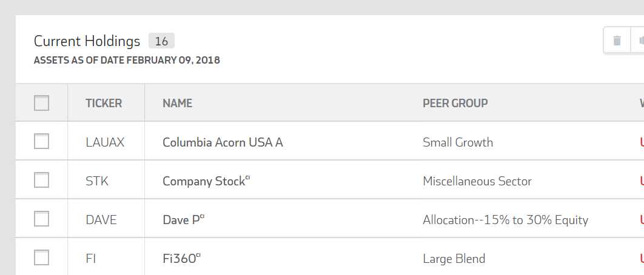Sort by the TICKER column header
Screen dimensions: 644x275
tap(104, 104)
